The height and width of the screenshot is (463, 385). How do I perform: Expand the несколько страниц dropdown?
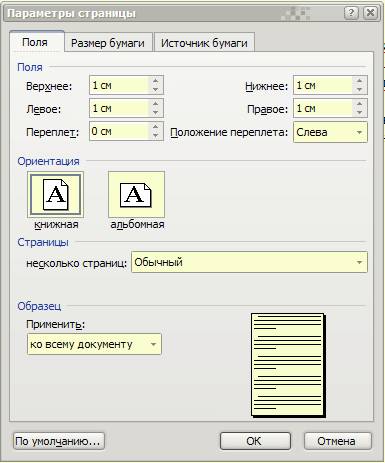249,262
